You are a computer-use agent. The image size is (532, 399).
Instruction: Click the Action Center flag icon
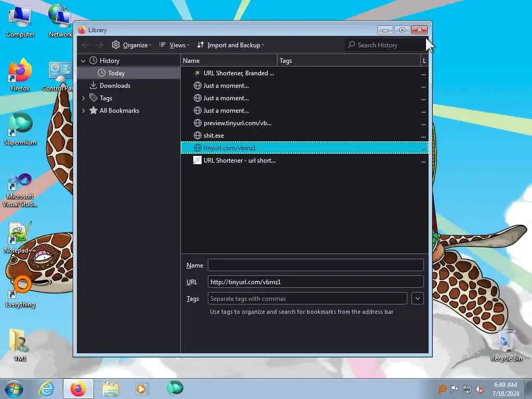click(x=454, y=389)
